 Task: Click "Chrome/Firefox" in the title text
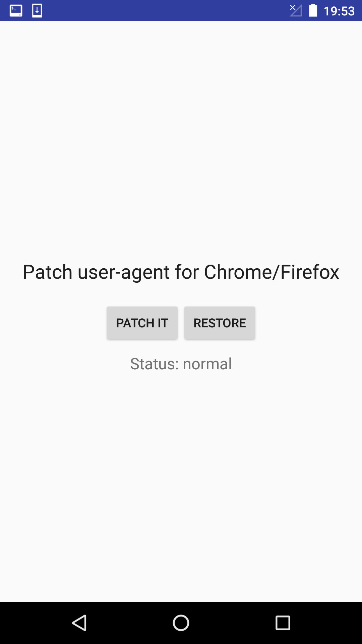point(271,272)
